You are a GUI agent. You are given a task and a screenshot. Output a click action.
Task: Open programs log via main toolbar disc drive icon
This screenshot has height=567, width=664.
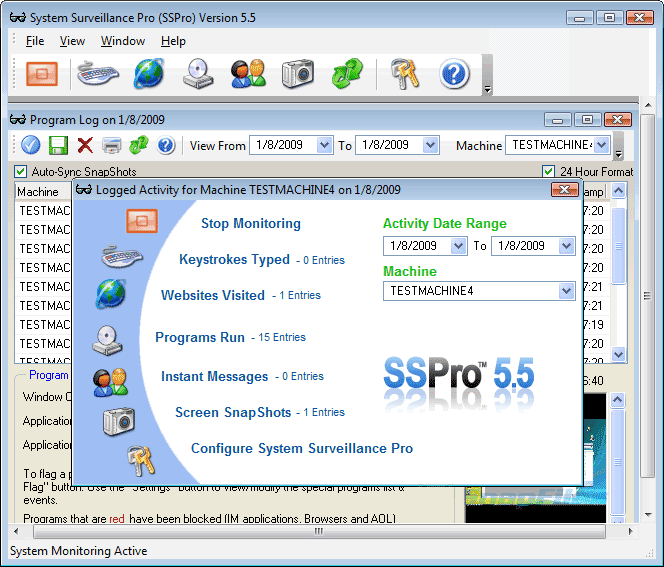pos(198,74)
